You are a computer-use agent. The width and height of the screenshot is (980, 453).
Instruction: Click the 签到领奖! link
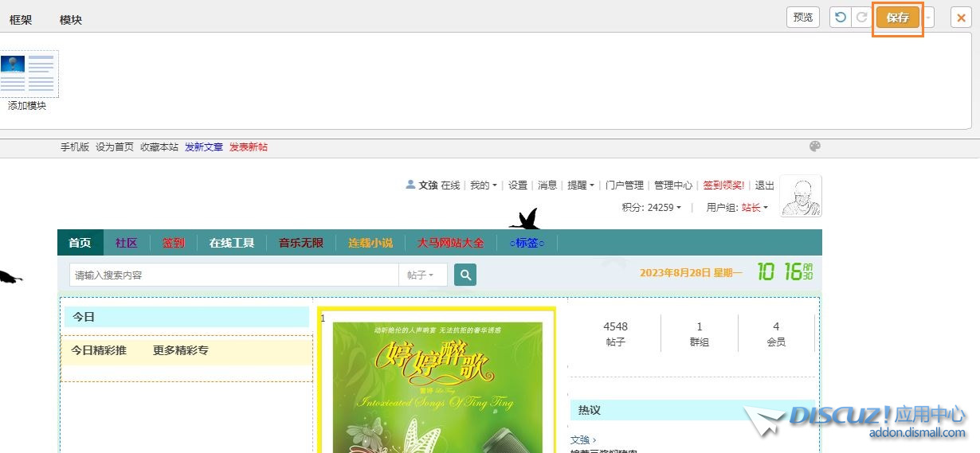coord(723,185)
